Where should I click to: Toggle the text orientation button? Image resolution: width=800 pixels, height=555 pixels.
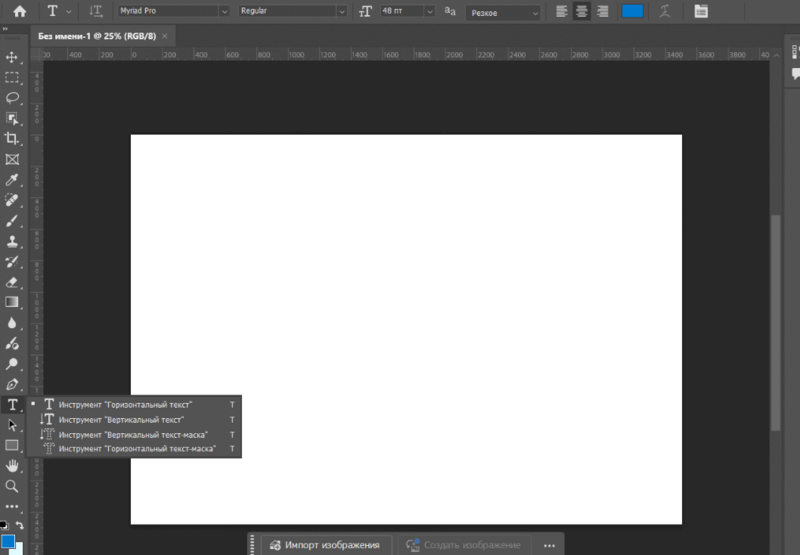pos(95,12)
